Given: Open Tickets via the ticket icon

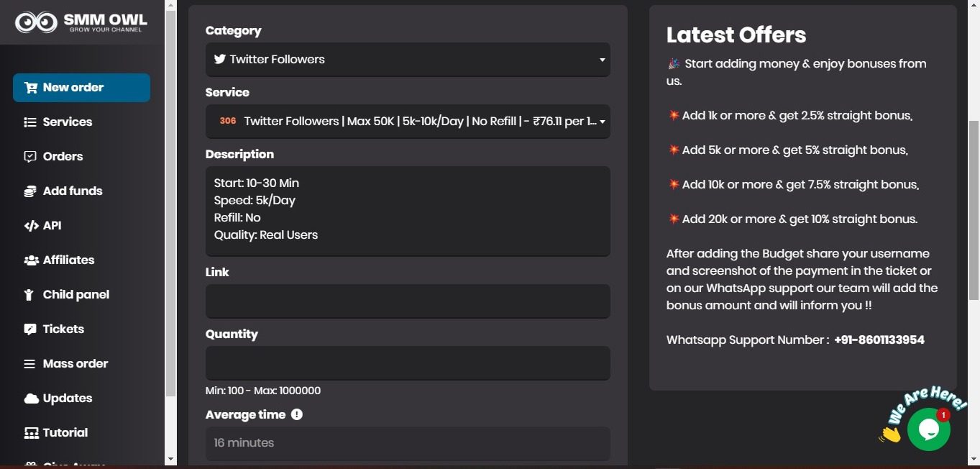Looking at the screenshot, I should [29, 329].
